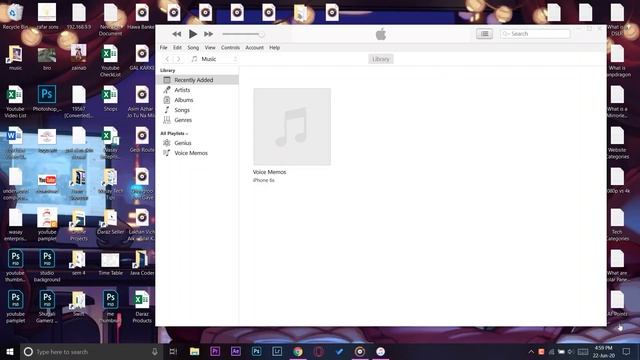The width and height of the screenshot is (640, 360).
Task: Click the taskbar microphone icon
Action: (x=155, y=351)
